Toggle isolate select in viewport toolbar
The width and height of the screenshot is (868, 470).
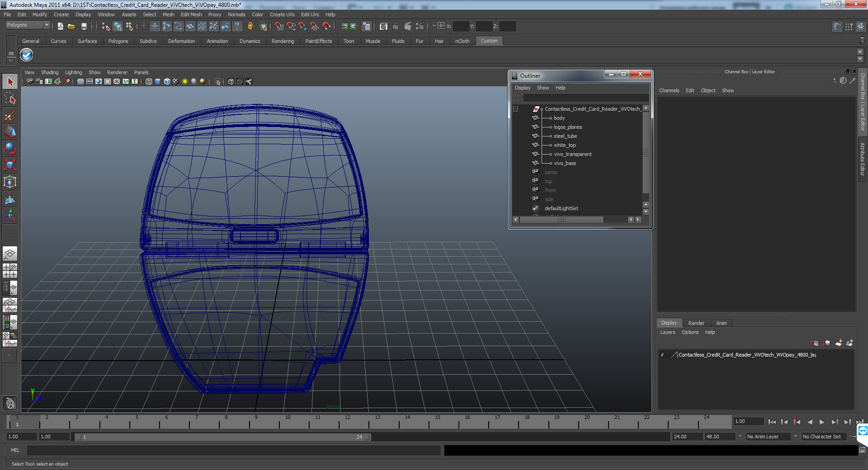pos(217,81)
